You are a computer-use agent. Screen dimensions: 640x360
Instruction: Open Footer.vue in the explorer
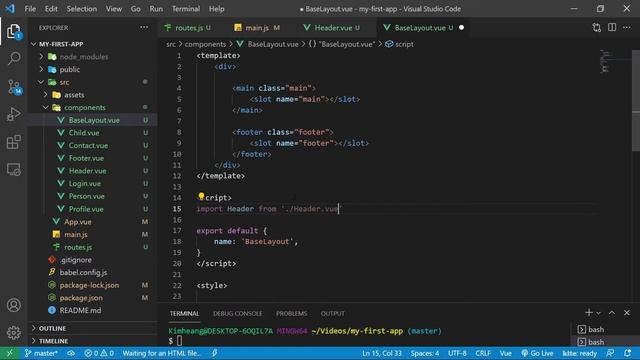click(x=86, y=158)
